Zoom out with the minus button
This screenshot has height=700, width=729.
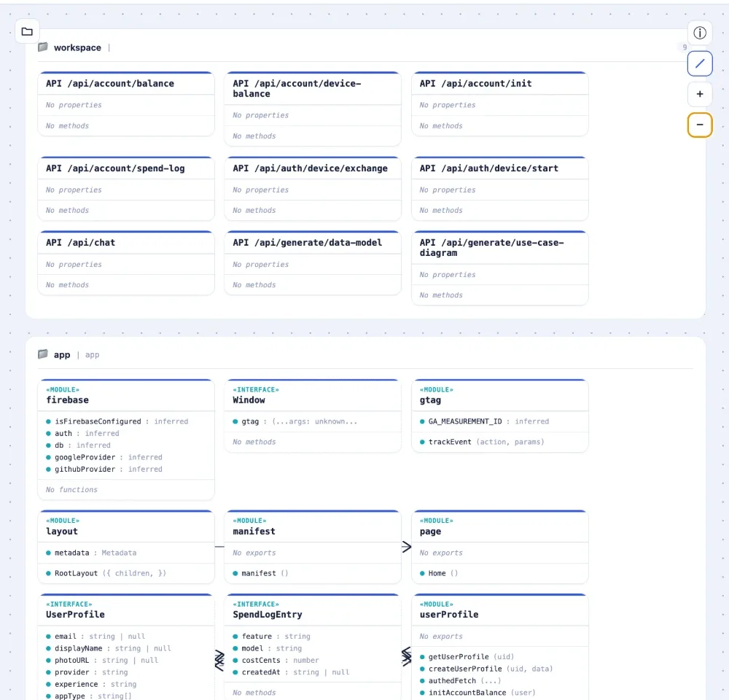click(x=700, y=125)
